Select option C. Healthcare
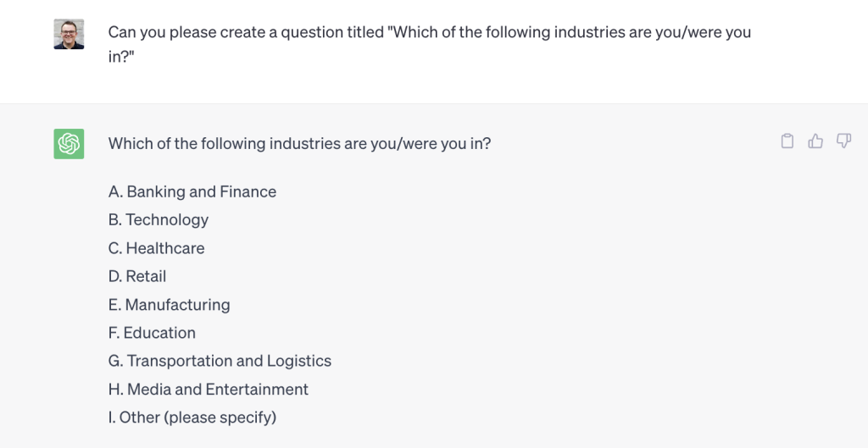Image resolution: width=868 pixels, height=448 pixels. click(x=156, y=248)
